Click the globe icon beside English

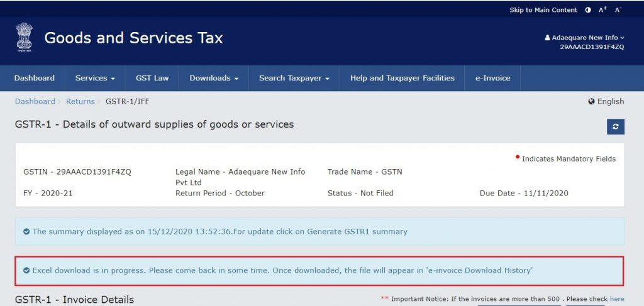591,102
